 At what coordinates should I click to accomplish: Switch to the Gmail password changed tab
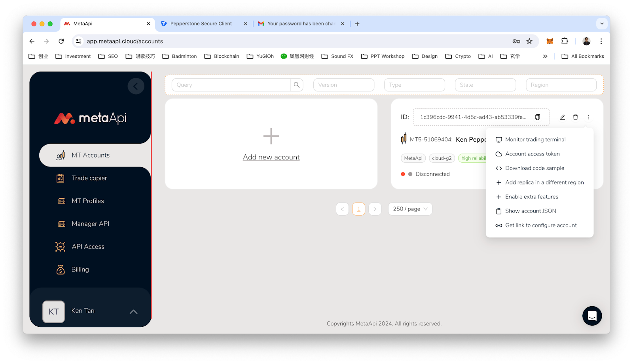pyautogui.click(x=301, y=24)
